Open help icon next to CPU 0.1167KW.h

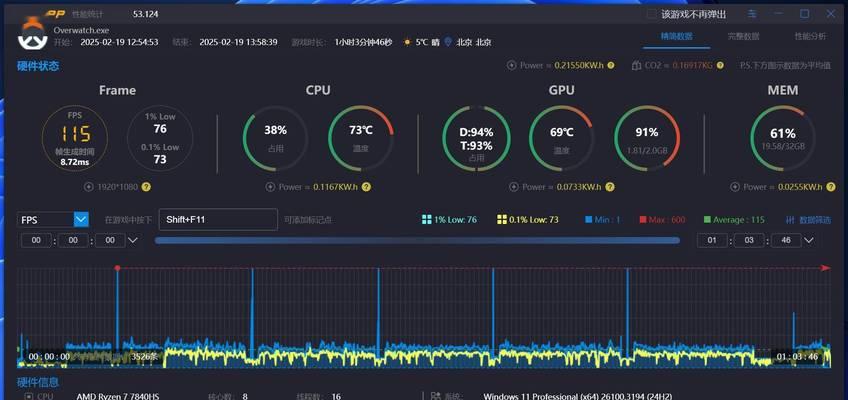coord(366,186)
